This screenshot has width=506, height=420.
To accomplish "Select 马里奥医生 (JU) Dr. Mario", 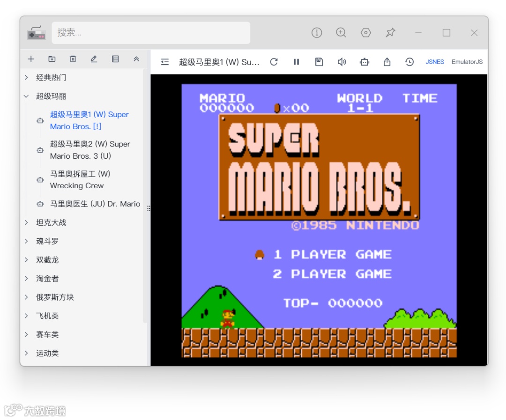I will click(x=95, y=204).
